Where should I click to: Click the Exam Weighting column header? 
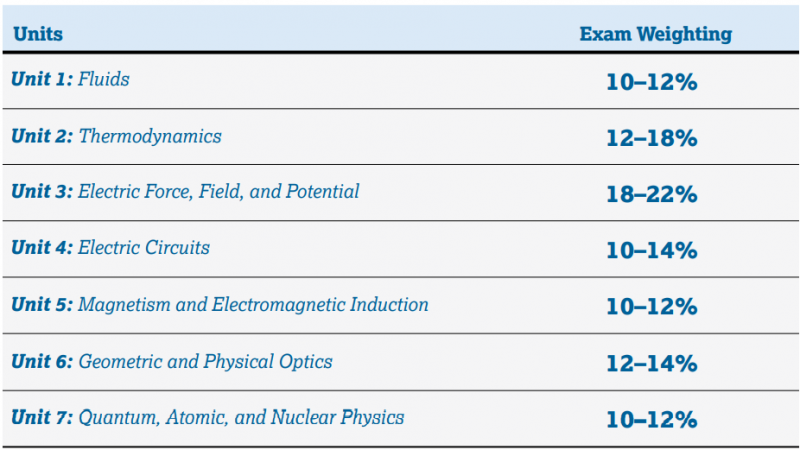(x=656, y=34)
